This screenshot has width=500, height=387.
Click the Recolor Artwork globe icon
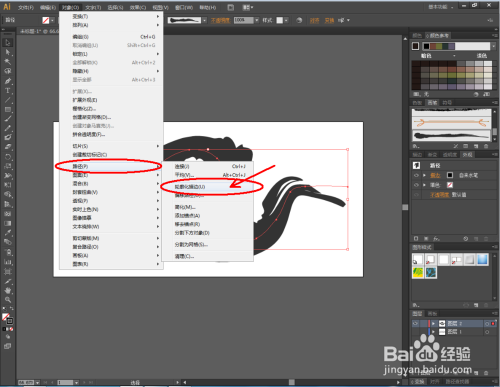tap(299, 20)
